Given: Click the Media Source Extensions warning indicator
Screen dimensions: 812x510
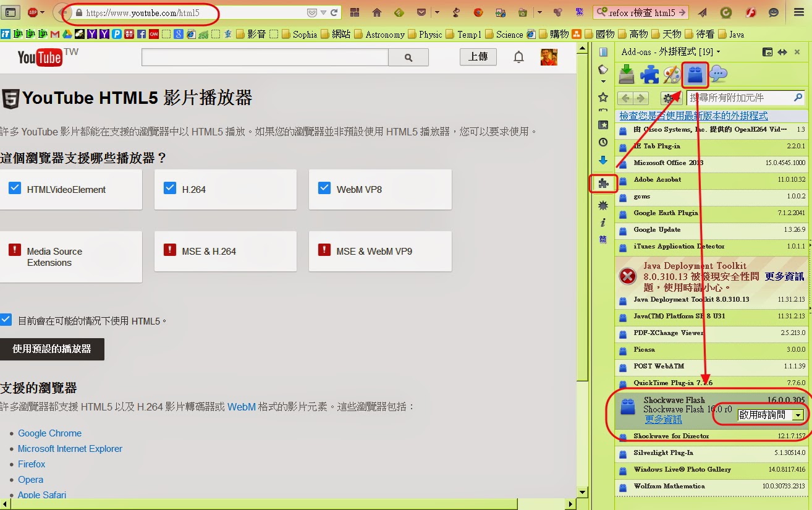Looking at the screenshot, I should [x=15, y=250].
